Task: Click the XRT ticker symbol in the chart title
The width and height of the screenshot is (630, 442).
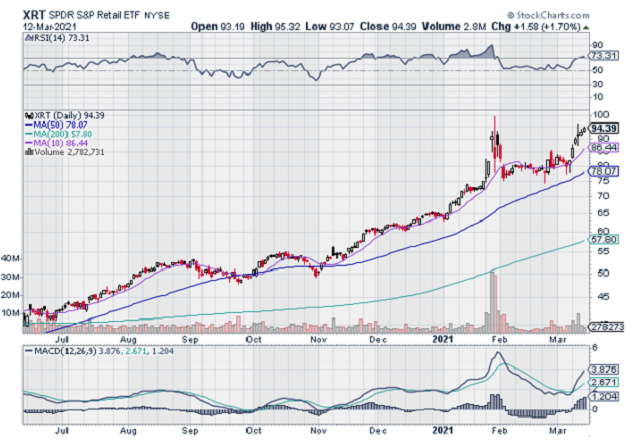Action: (33, 15)
